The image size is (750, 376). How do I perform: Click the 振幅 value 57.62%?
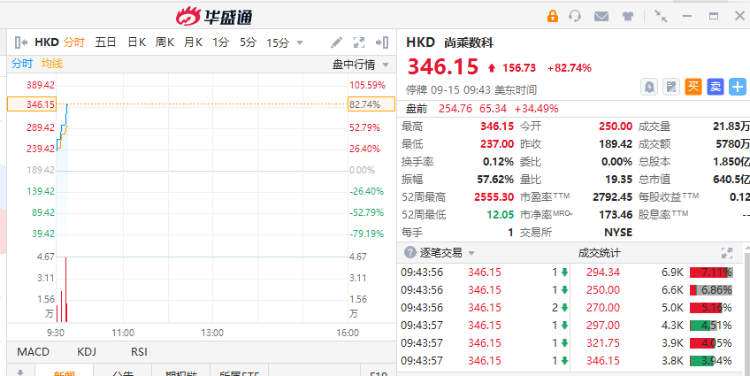point(495,179)
